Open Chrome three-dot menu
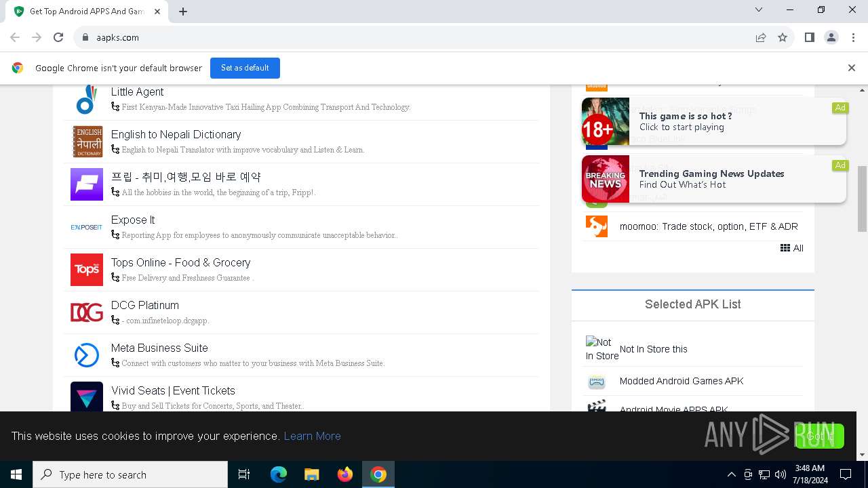The width and height of the screenshot is (868, 488). (x=852, y=37)
